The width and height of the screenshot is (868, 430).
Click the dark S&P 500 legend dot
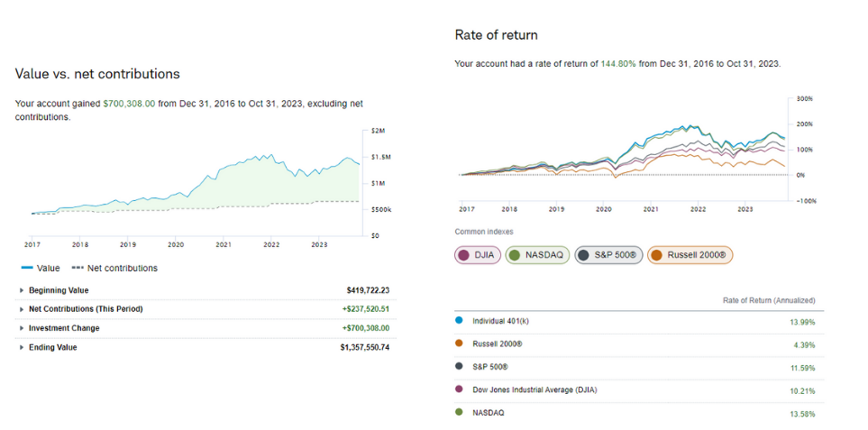tap(460, 366)
